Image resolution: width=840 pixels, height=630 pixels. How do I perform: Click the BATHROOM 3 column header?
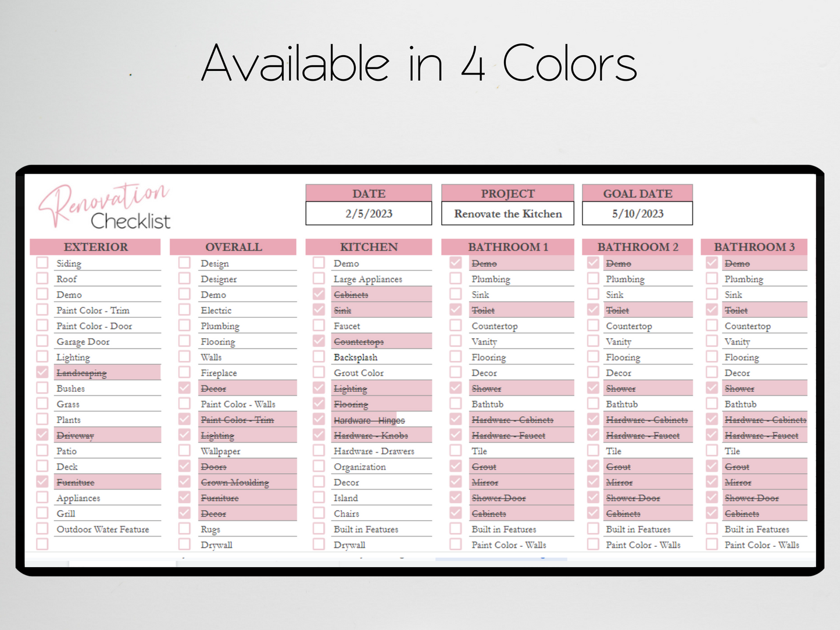tap(754, 247)
